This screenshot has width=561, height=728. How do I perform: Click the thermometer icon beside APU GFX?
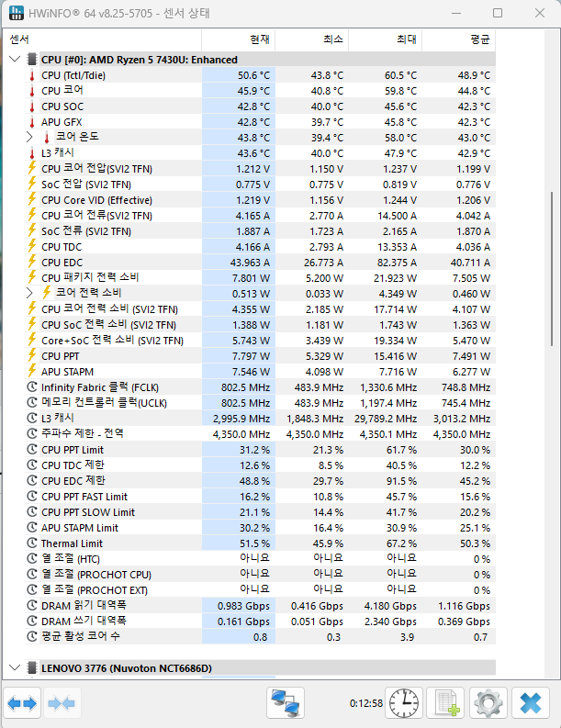32,122
